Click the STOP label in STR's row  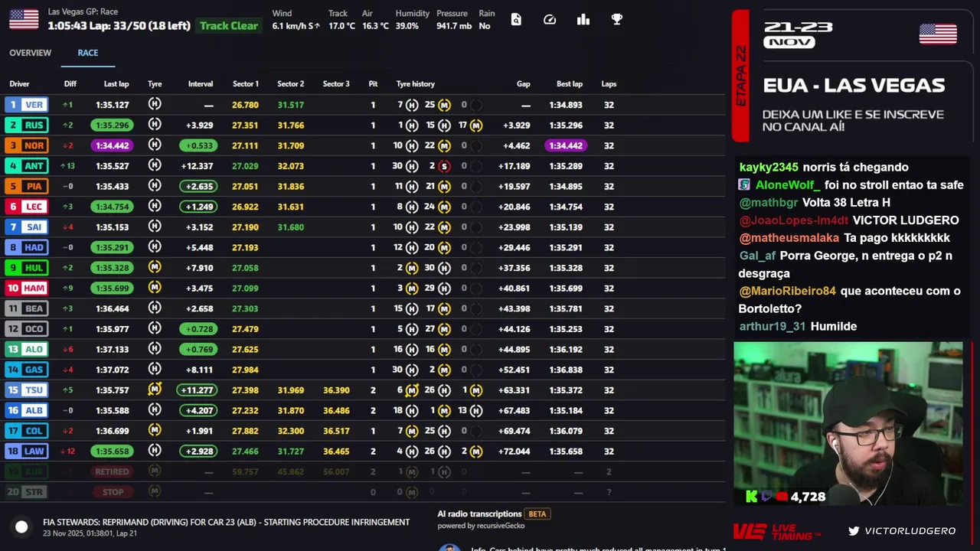(113, 492)
